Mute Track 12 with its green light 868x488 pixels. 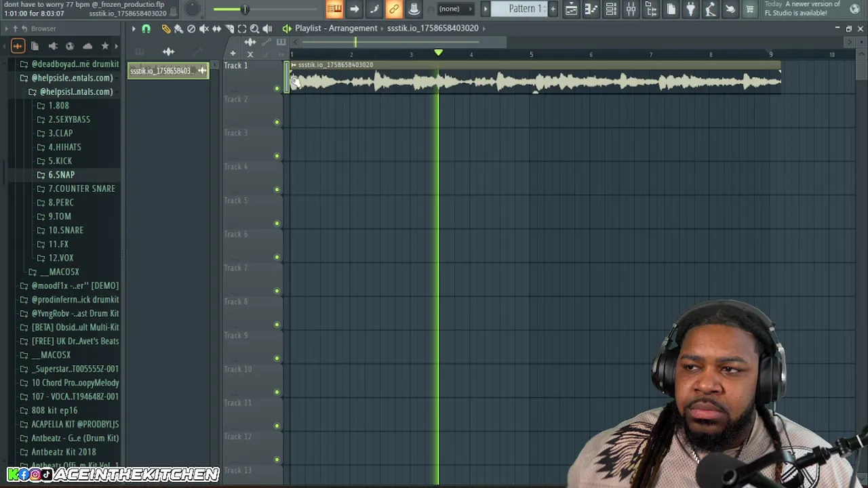pos(277,459)
